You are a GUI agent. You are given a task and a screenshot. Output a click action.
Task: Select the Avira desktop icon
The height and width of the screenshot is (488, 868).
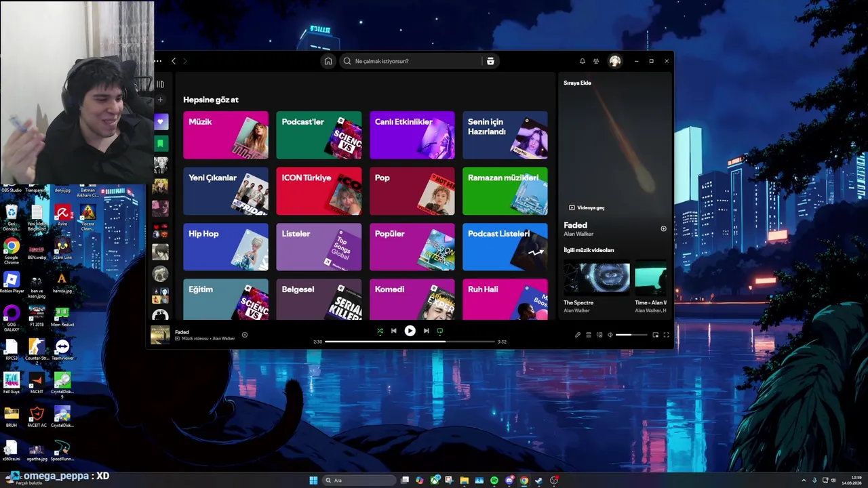(62, 216)
